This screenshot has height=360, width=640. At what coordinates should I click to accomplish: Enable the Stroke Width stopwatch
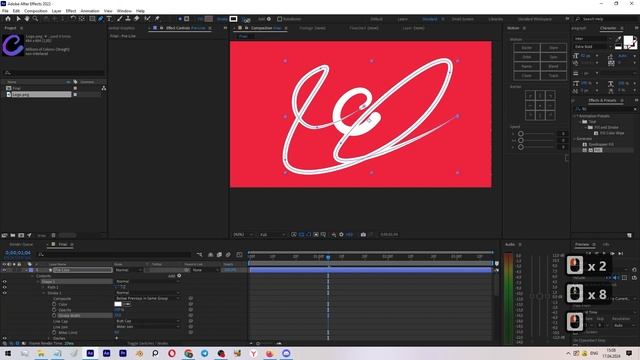54,316
